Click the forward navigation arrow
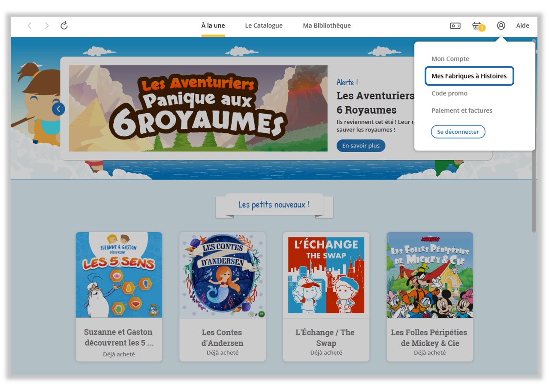This screenshot has height=392, width=549. [x=47, y=26]
